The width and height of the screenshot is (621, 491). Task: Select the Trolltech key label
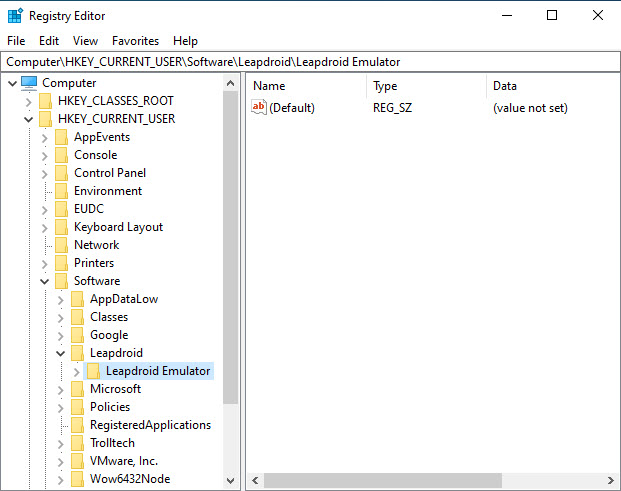click(x=112, y=443)
